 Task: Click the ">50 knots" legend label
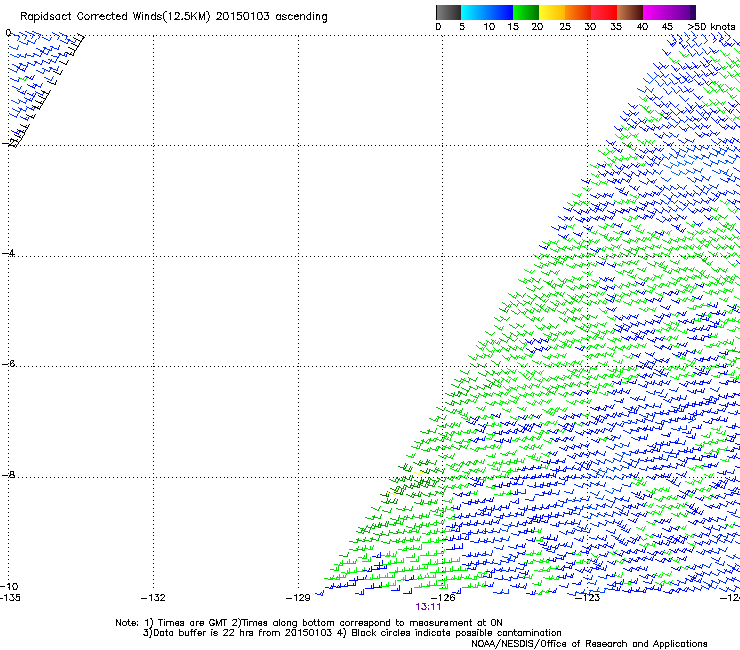tap(711, 27)
